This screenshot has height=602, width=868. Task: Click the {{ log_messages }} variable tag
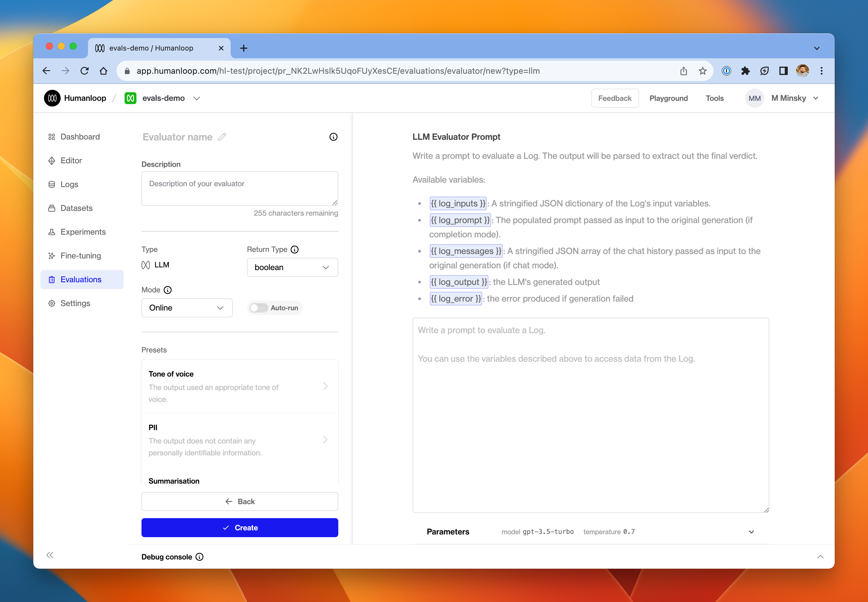coord(466,251)
